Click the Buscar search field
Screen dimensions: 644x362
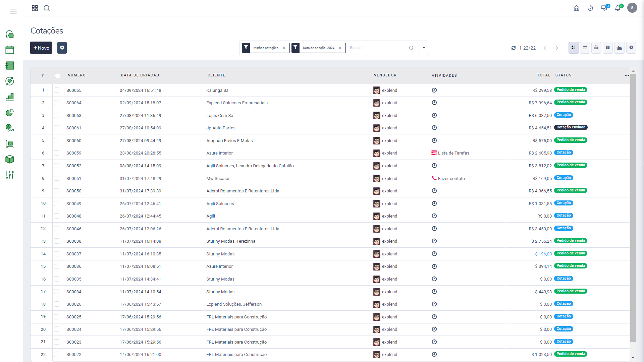[377, 48]
